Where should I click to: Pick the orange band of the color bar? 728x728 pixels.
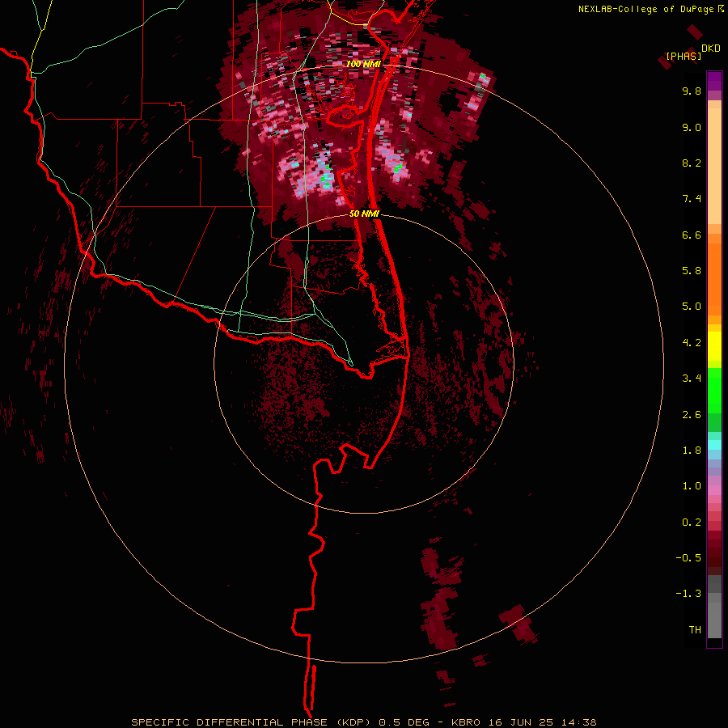[714, 280]
